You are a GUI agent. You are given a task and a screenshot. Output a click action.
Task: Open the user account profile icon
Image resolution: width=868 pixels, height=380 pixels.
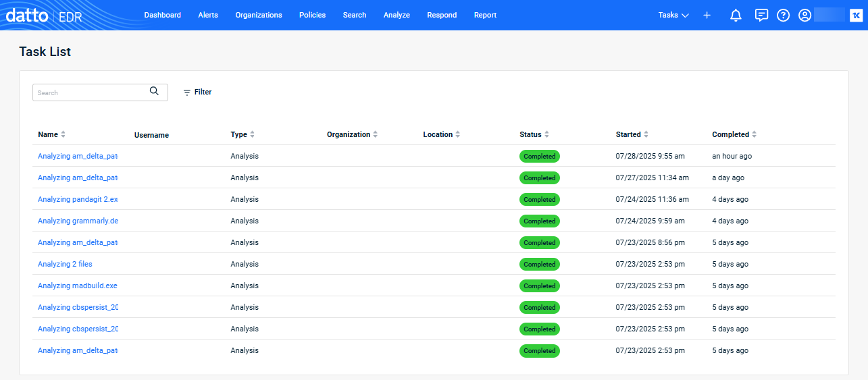click(x=805, y=15)
